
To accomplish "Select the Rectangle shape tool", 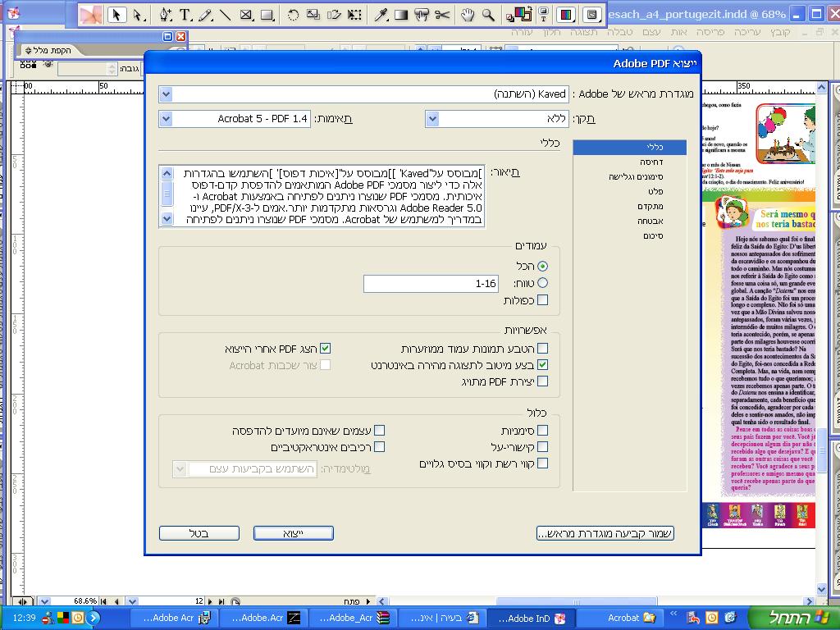I will coord(267,15).
